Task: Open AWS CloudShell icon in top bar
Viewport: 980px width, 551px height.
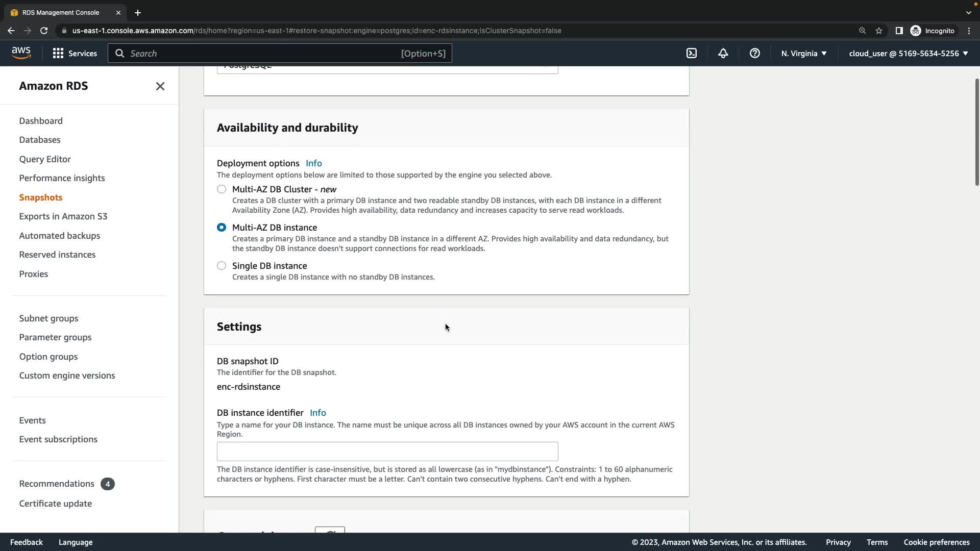Action: click(x=692, y=53)
